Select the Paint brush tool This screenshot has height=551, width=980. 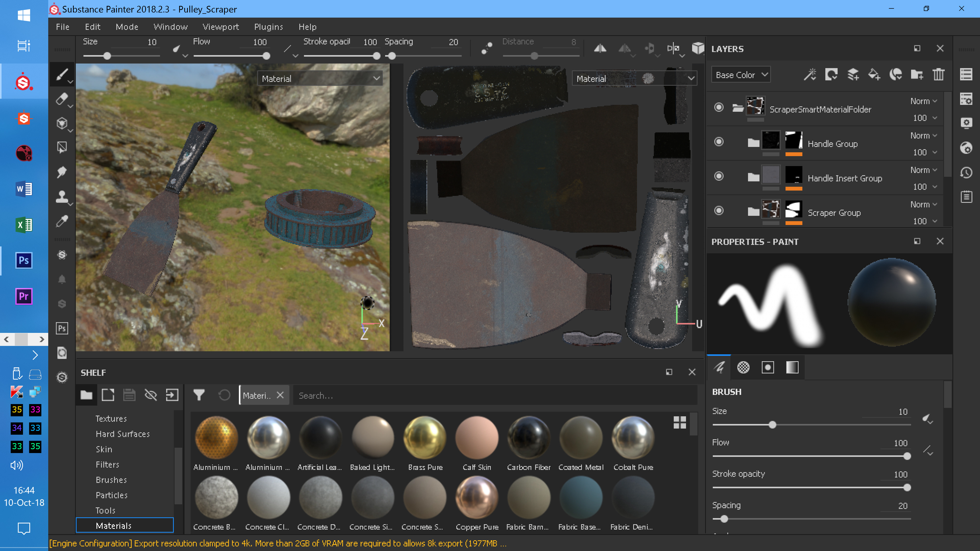pos(62,74)
